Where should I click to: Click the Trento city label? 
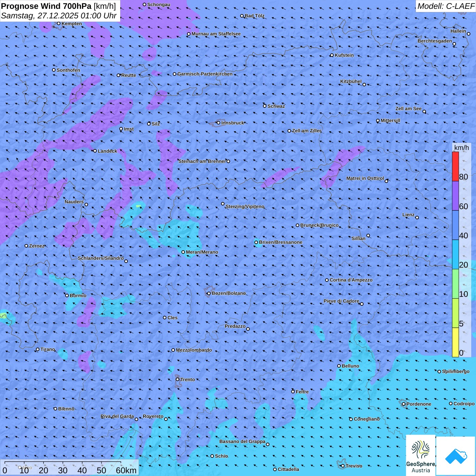pyautogui.click(x=188, y=379)
